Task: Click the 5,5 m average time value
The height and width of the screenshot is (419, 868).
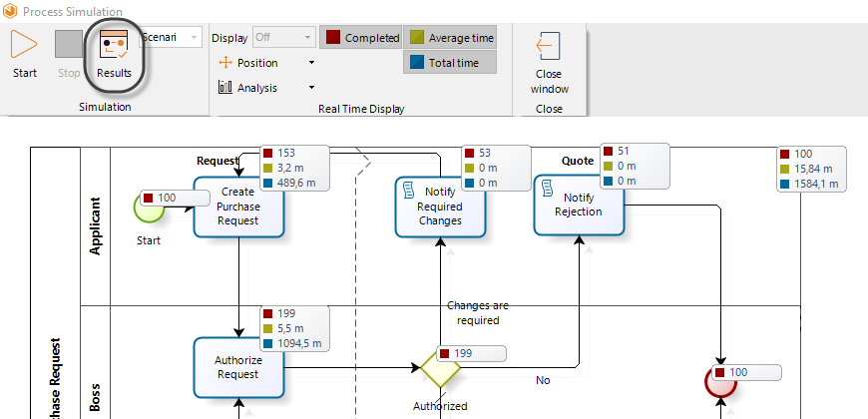Action: pyautogui.click(x=291, y=328)
